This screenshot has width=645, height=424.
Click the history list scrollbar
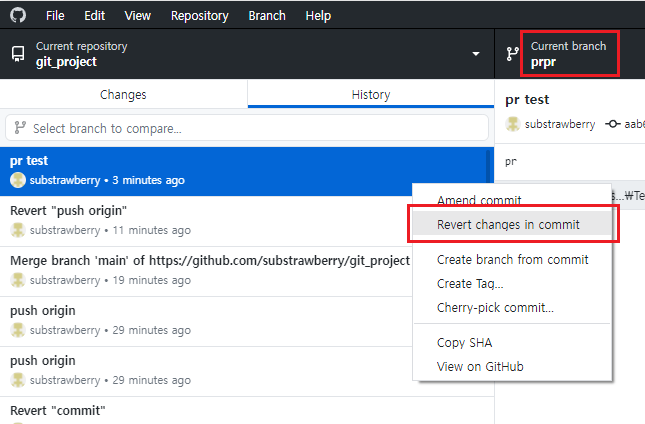pyautogui.click(x=490, y=169)
